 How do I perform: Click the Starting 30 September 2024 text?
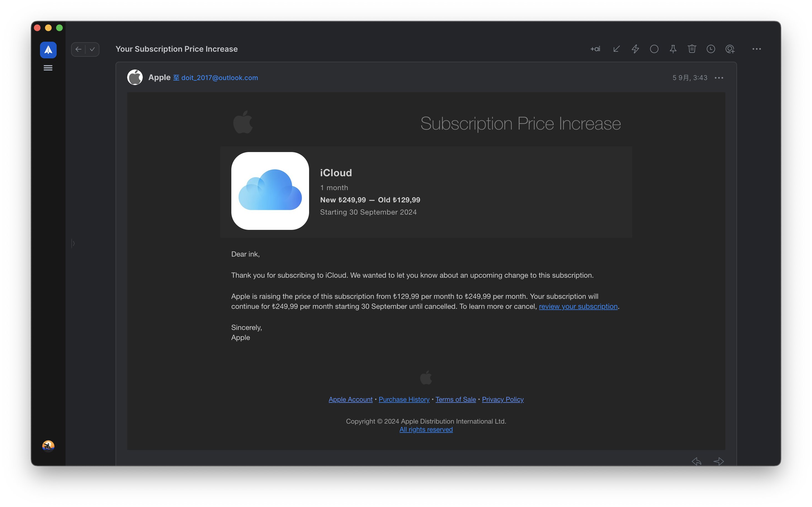coord(368,212)
